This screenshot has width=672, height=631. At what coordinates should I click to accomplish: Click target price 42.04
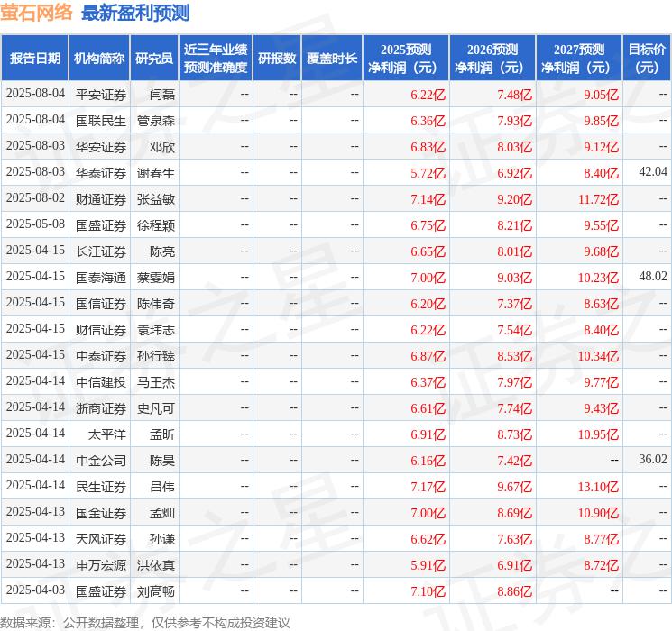pos(653,171)
